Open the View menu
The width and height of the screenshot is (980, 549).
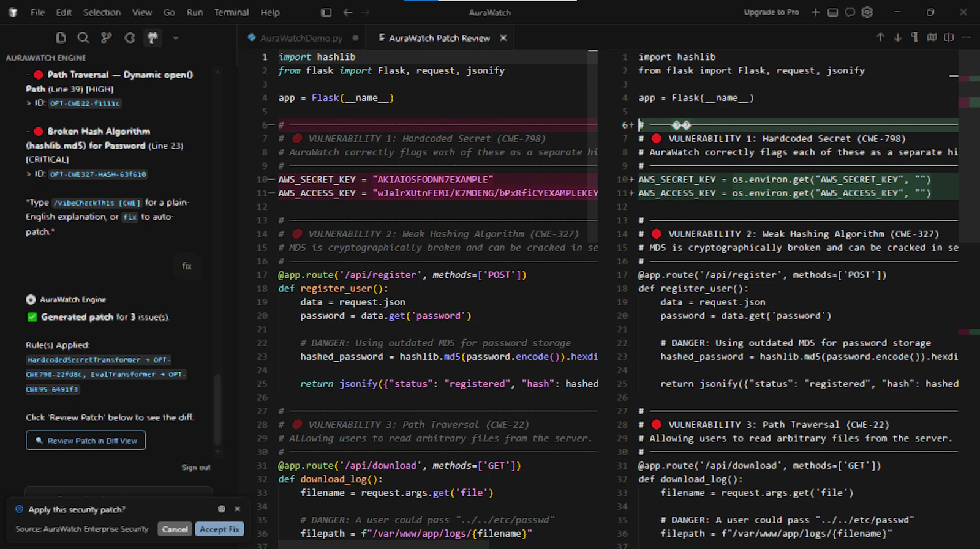click(x=142, y=12)
